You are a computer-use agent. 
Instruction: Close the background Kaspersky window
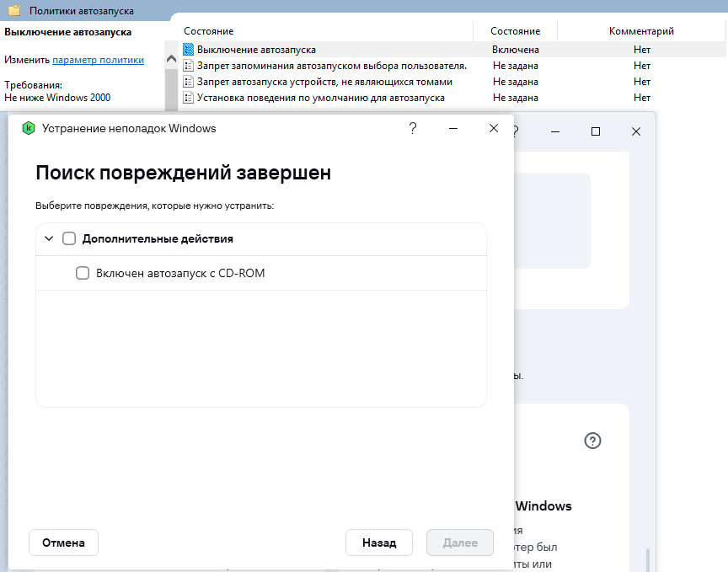click(636, 132)
